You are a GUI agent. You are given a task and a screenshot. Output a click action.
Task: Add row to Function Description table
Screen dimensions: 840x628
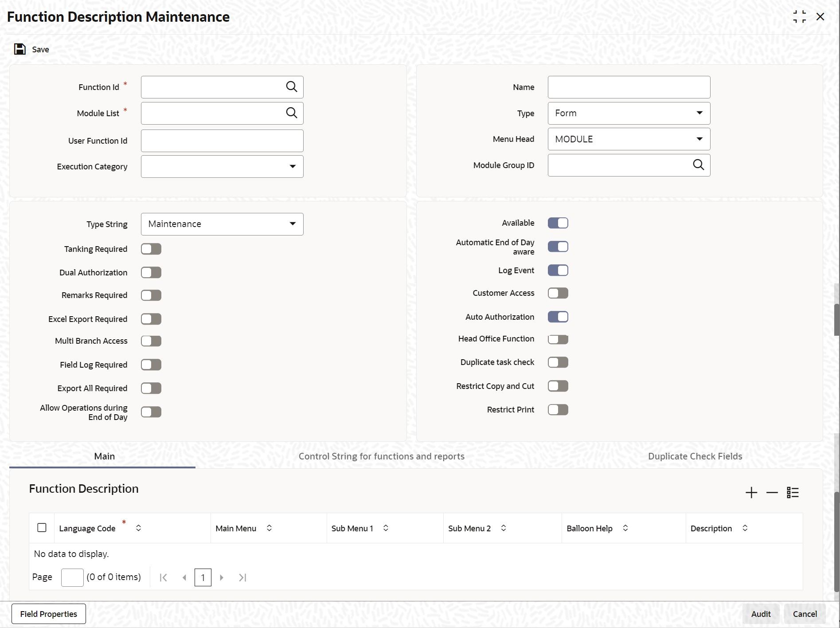point(751,493)
